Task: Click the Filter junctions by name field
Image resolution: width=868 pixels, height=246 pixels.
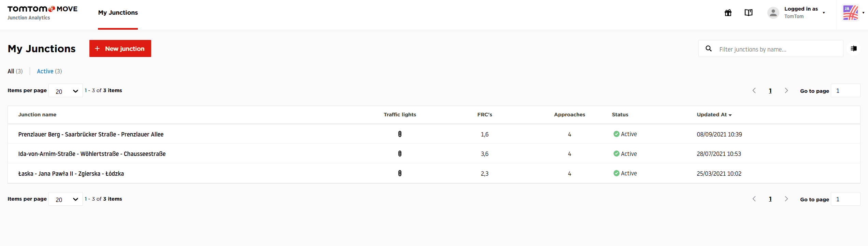Action: tap(778, 49)
